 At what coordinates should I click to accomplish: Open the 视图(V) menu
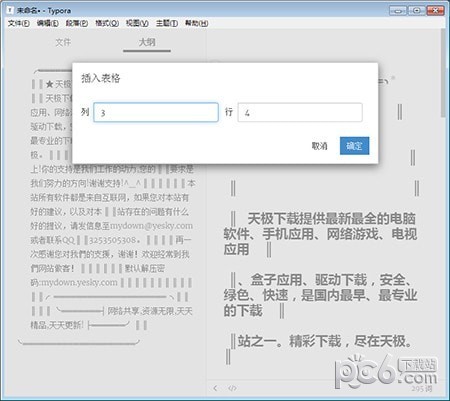pyautogui.click(x=137, y=23)
